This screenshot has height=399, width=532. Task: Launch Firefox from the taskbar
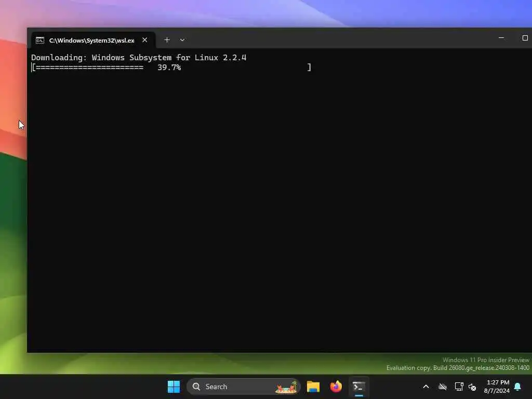click(336, 387)
